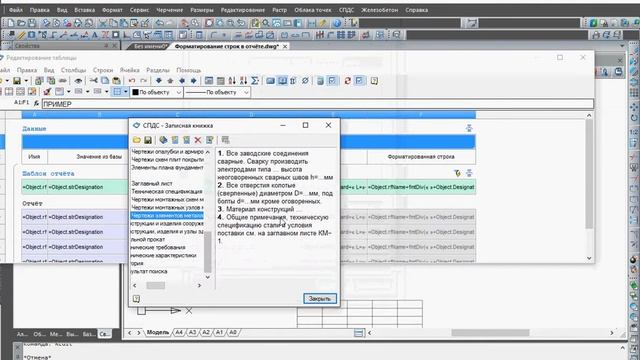Open Ячейка menu in table editor
640x360 pixels.
click(x=129, y=70)
